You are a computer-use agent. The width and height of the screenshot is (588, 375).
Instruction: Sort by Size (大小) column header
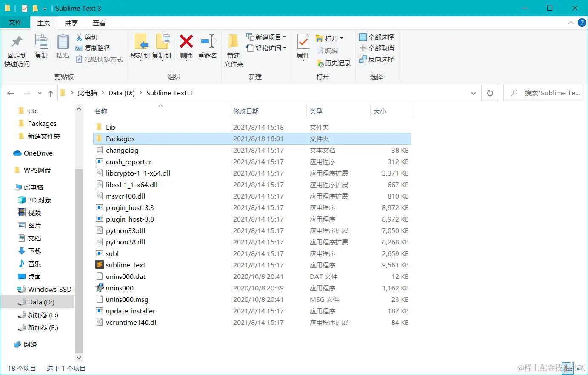[380, 111]
